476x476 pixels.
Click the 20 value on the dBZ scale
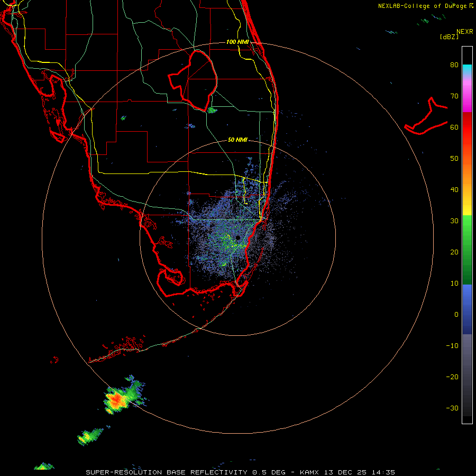click(454, 252)
